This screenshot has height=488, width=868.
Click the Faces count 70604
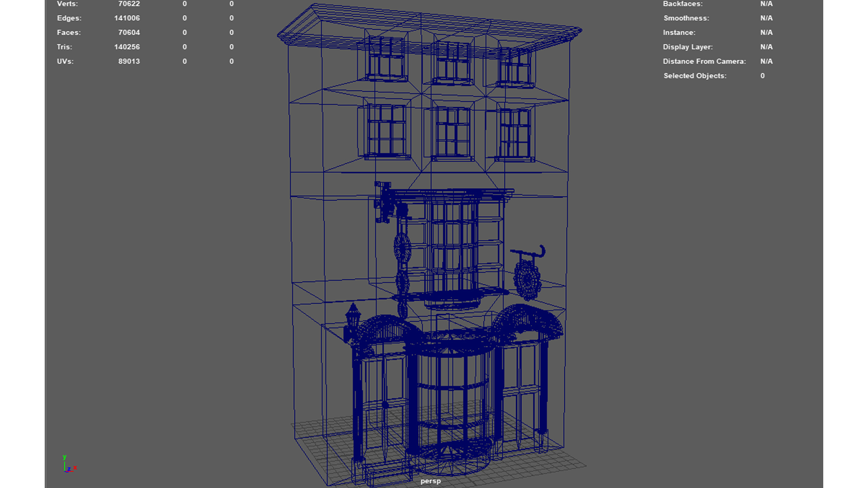click(x=129, y=33)
